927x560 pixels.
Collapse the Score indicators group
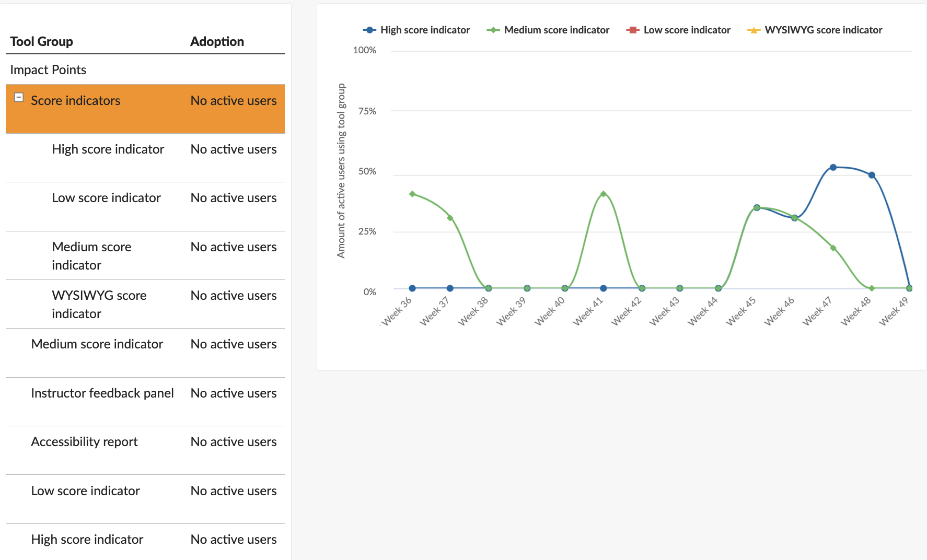(x=19, y=97)
